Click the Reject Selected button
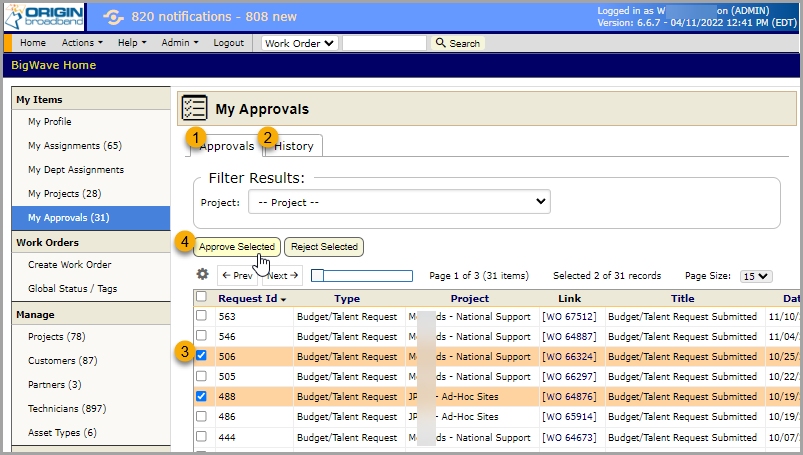The height and width of the screenshot is (455, 803). [324, 247]
